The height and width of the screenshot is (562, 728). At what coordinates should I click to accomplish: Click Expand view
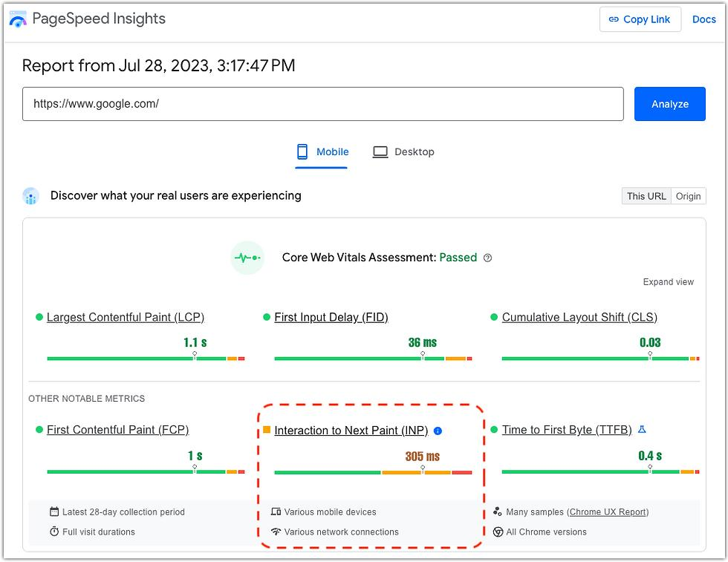click(x=668, y=281)
